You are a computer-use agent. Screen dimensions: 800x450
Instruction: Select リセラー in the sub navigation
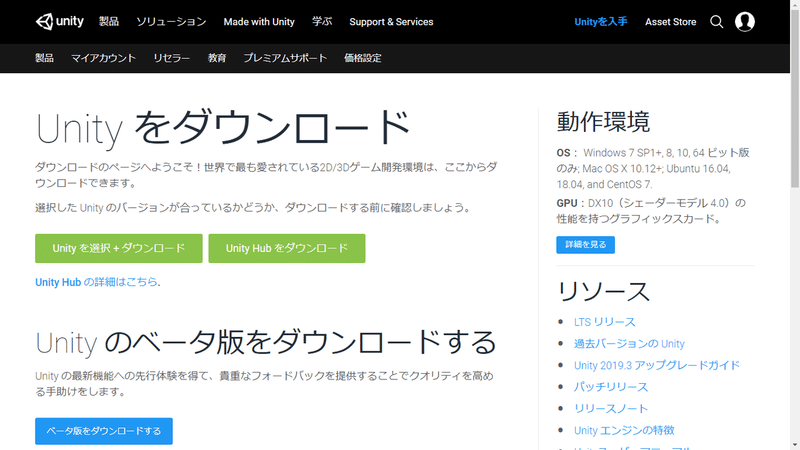(x=171, y=58)
